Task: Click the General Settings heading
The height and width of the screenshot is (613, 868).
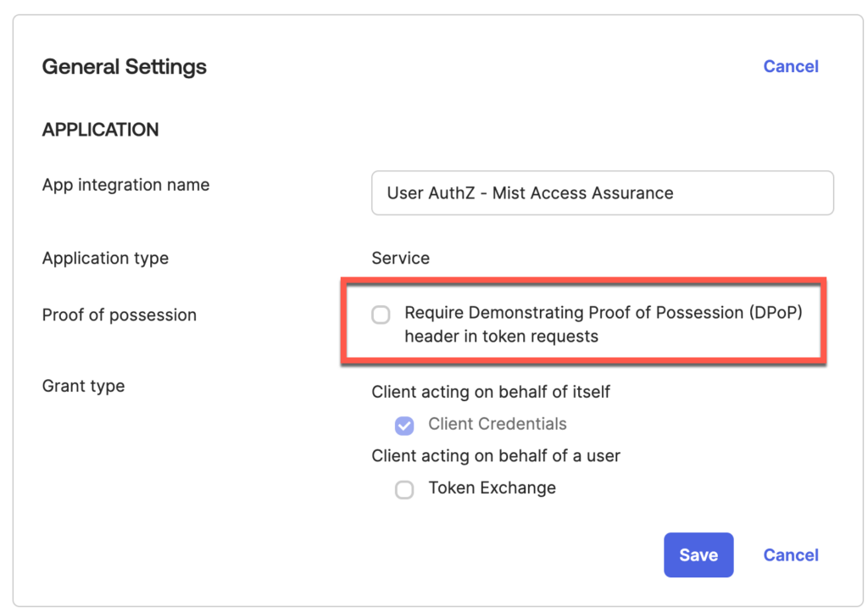Action: click(124, 66)
